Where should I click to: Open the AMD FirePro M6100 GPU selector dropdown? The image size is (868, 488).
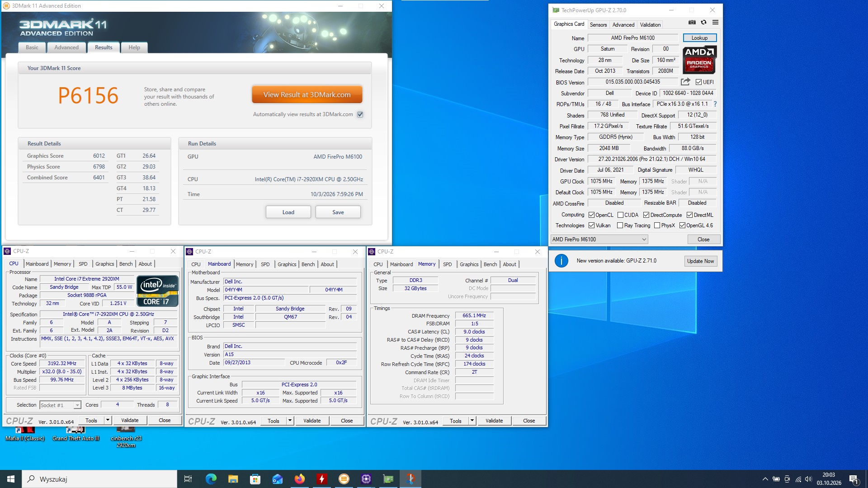pos(599,239)
